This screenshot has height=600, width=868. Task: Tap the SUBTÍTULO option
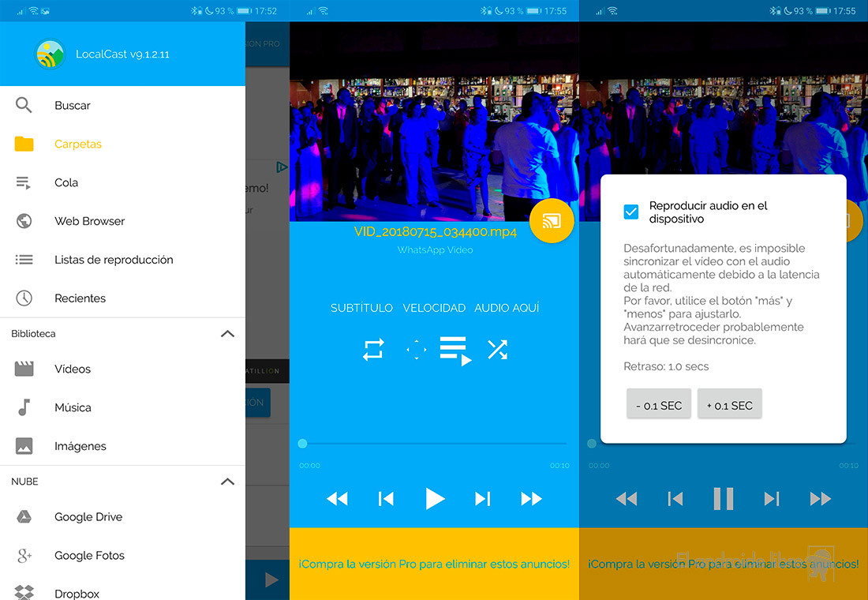pyautogui.click(x=361, y=308)
